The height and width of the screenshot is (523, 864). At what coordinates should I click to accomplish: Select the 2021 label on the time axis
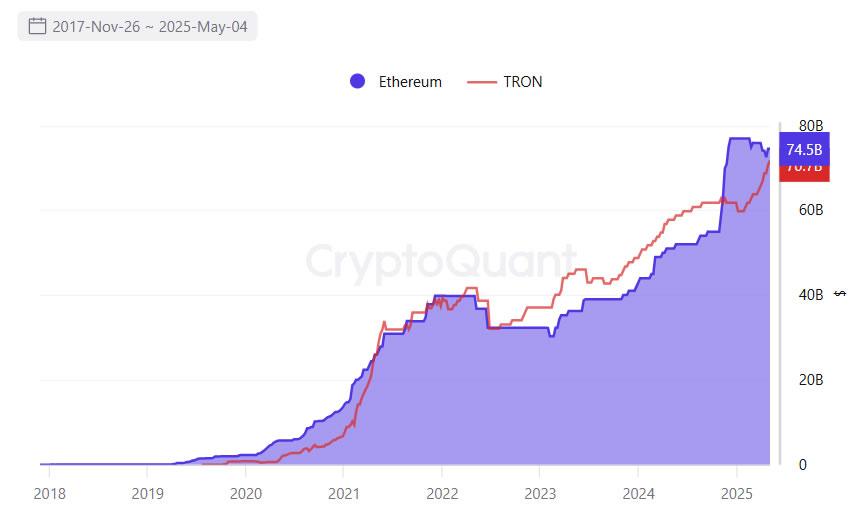[343, 493]
